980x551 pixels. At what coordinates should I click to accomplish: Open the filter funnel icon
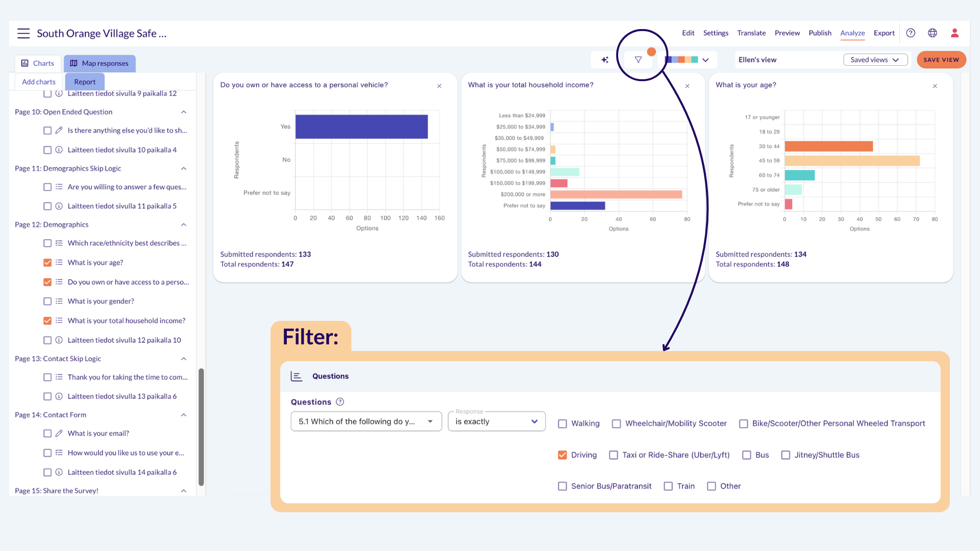point(638,60)
